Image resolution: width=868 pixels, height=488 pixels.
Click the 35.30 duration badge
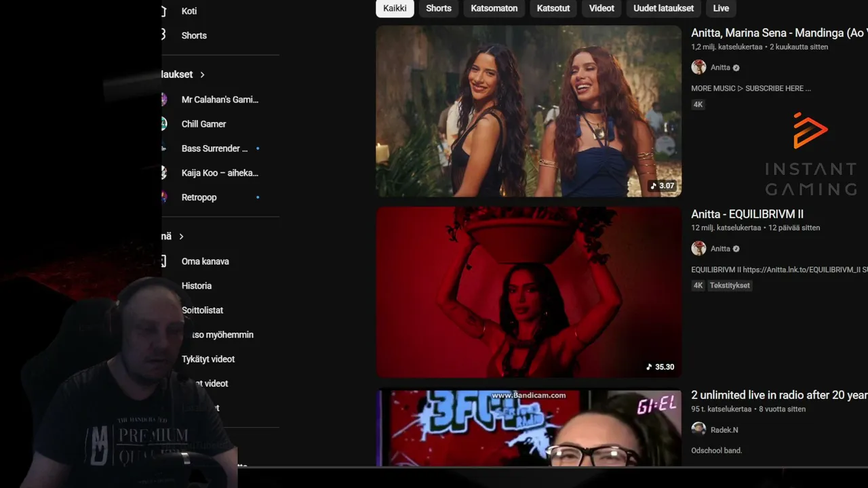[660, 367]
